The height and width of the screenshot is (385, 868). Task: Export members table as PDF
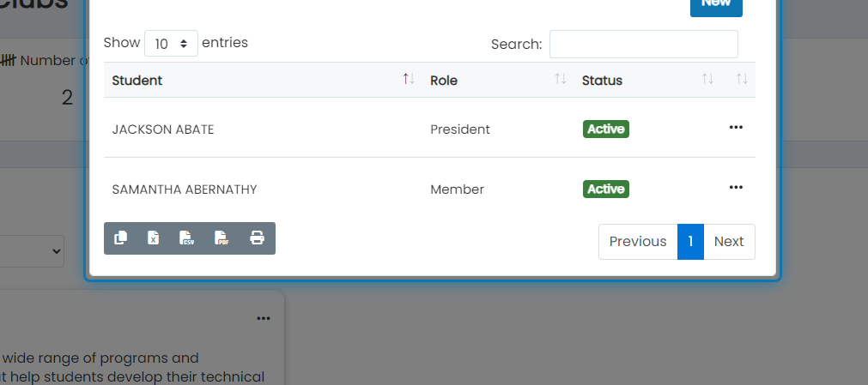click(x=222, y=238)
